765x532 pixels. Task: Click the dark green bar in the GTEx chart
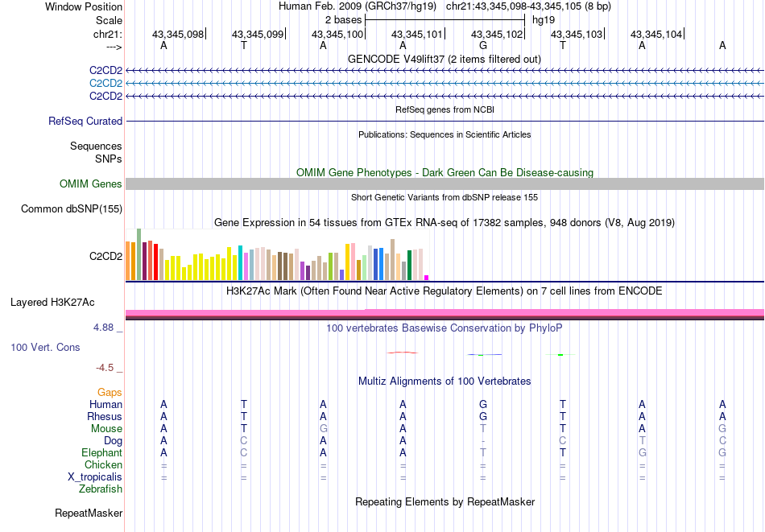(x=410, y=266)
